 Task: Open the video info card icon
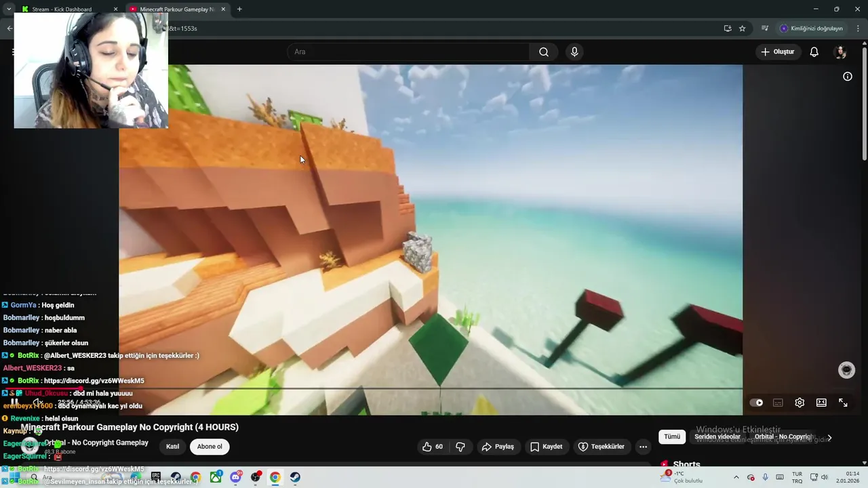848,77
